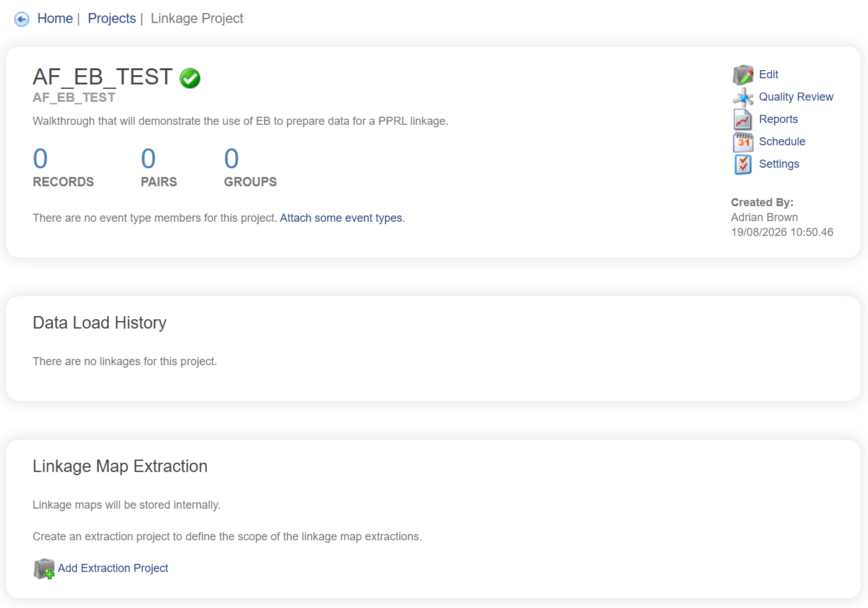The image size is (868, 608).
Task: Click the 0 RECORDS counter
Action: click(x=63, y=168)
